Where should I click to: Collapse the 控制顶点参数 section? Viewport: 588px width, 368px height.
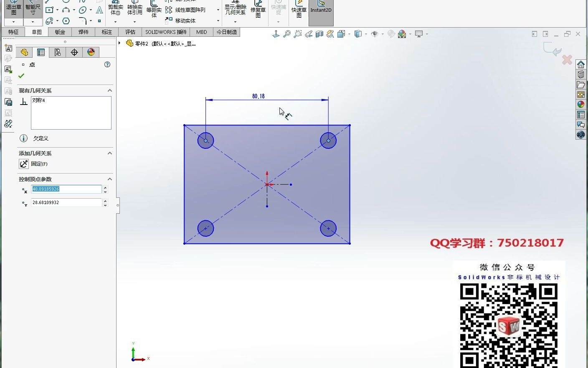(109, 179)
